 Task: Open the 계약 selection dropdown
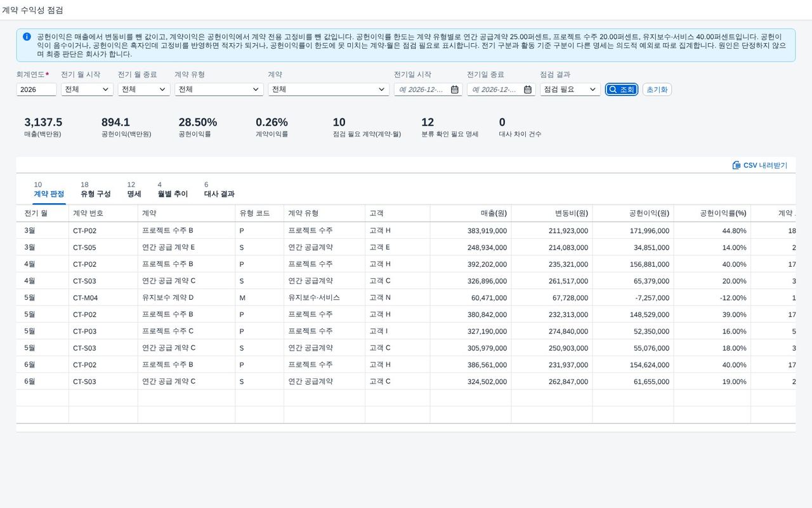pos(329,90)
